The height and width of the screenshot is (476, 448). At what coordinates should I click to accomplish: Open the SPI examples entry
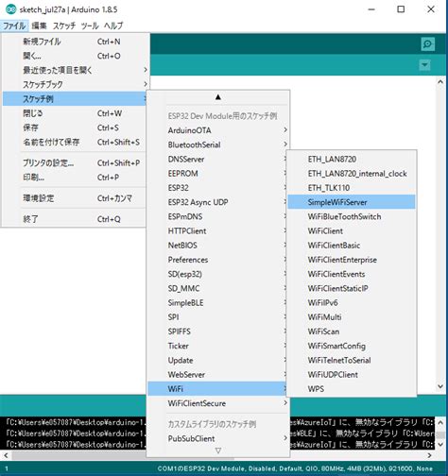(217, 317)
